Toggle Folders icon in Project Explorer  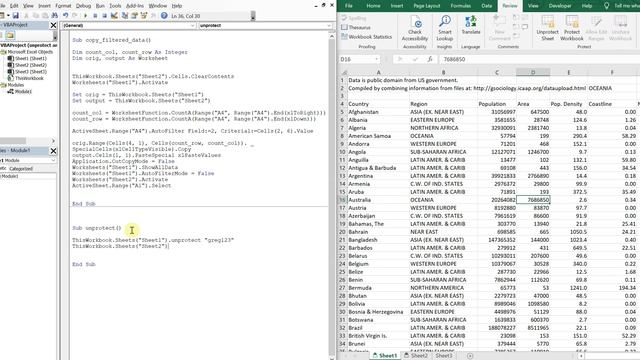(x=11, y=36)
